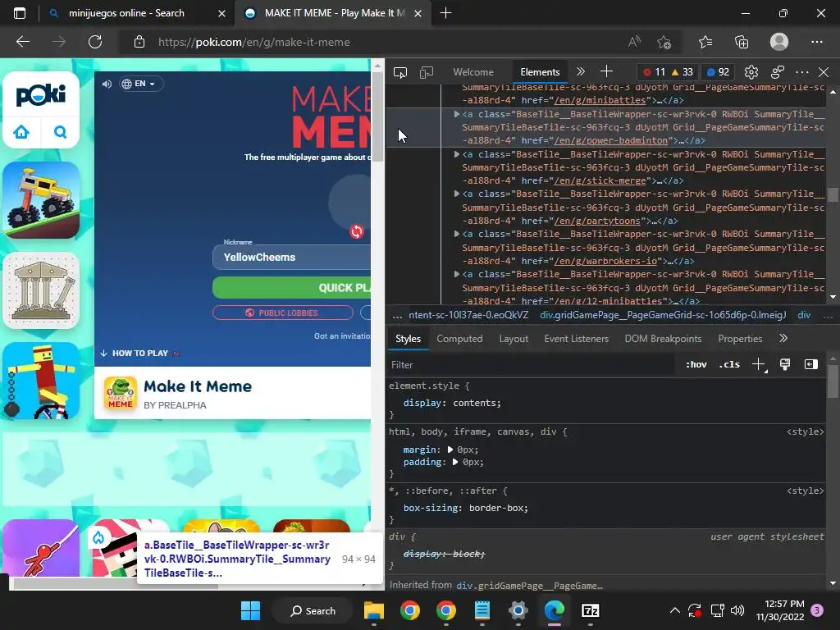Expand the stick-merge anchor node
Image resolution: width=840 pixels, height=630 pixels.
click(x=456, y=154)
